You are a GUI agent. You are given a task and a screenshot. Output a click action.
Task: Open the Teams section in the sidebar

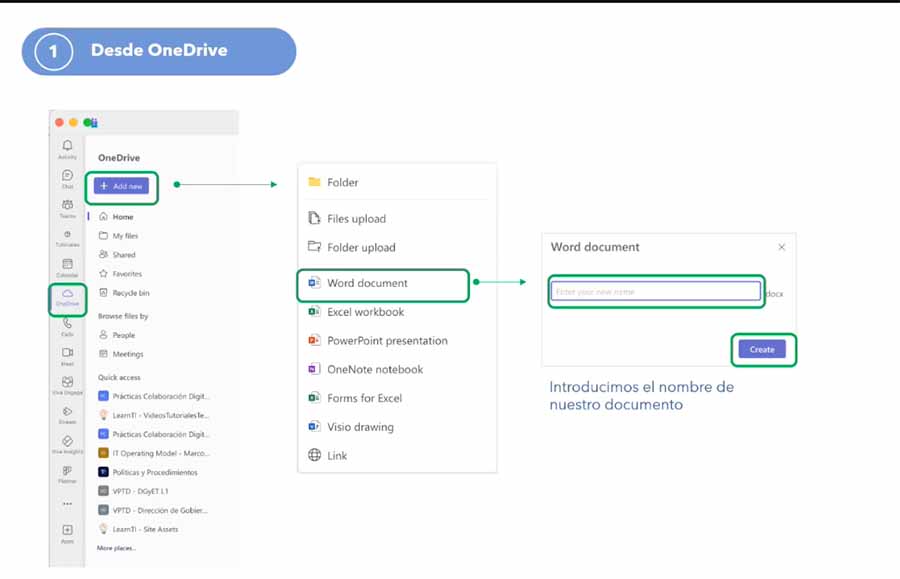pos(67,209)
